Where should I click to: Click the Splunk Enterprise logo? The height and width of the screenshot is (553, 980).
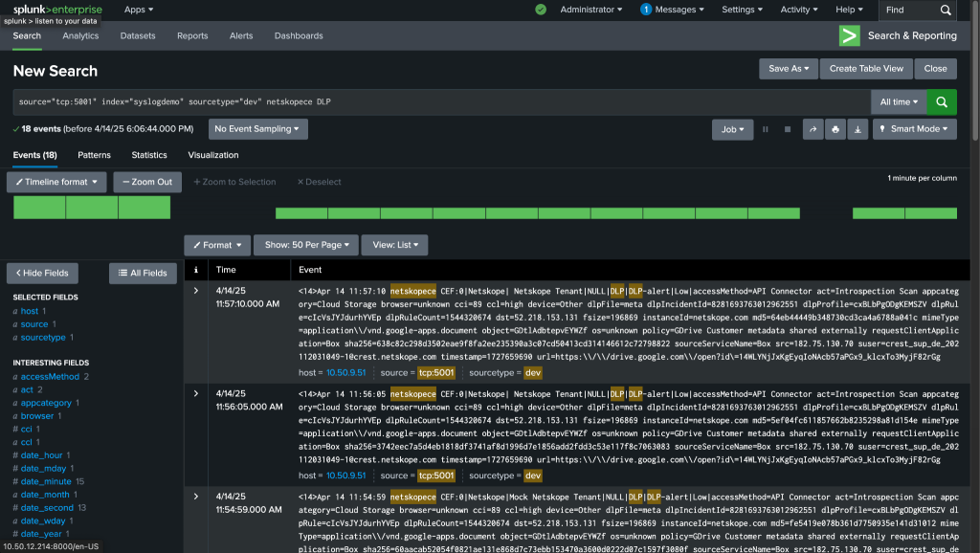click(57, 10)
